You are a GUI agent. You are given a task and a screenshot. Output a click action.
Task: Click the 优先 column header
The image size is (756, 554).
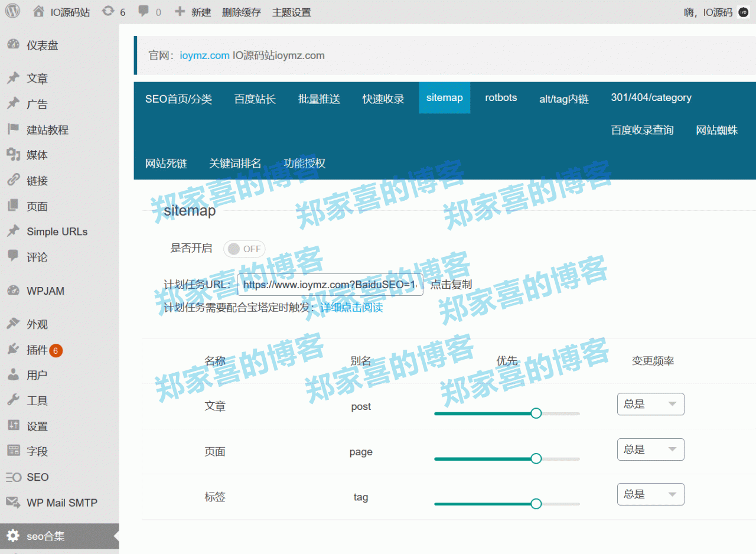pyautogui.click(x=507, y=361)
